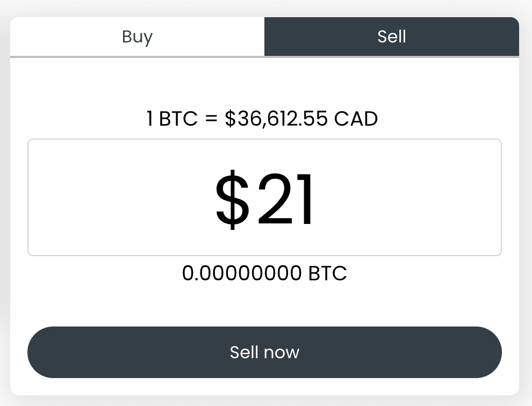Click the $21 amount input box

pyautogui.click(x=264, y=198)
